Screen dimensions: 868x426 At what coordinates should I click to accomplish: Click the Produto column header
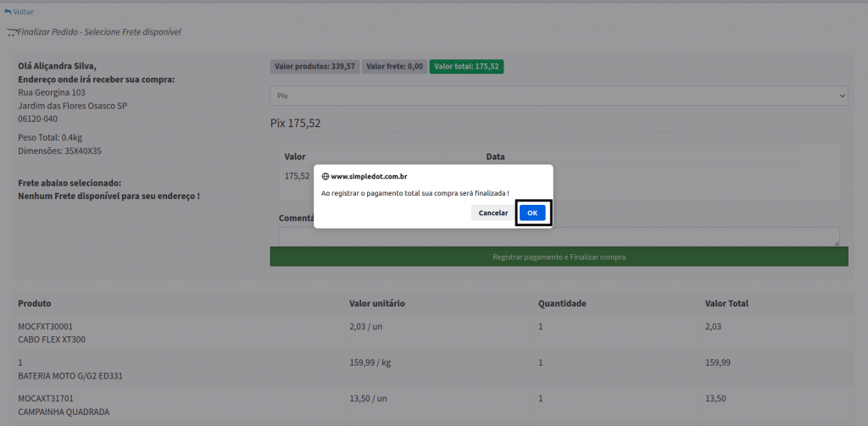[x=35, y=303]
